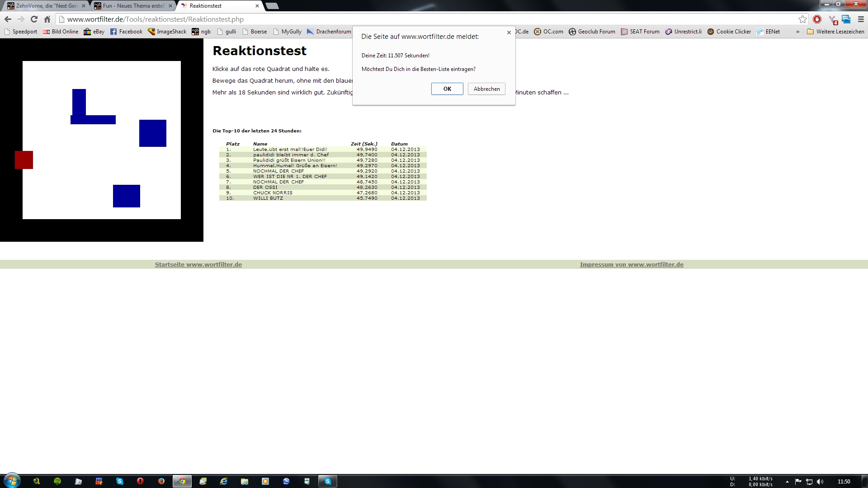Navigate back with the arrow

[8, 19]
